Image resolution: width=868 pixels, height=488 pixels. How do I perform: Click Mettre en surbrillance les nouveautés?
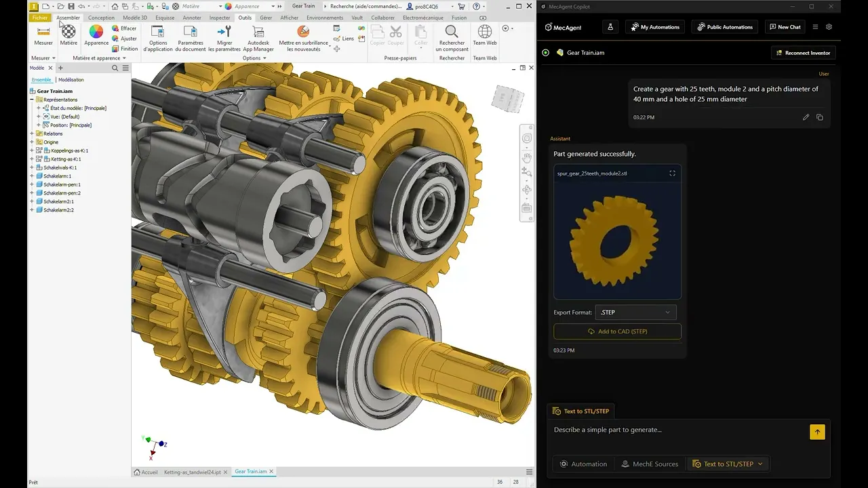click(303, 39)
